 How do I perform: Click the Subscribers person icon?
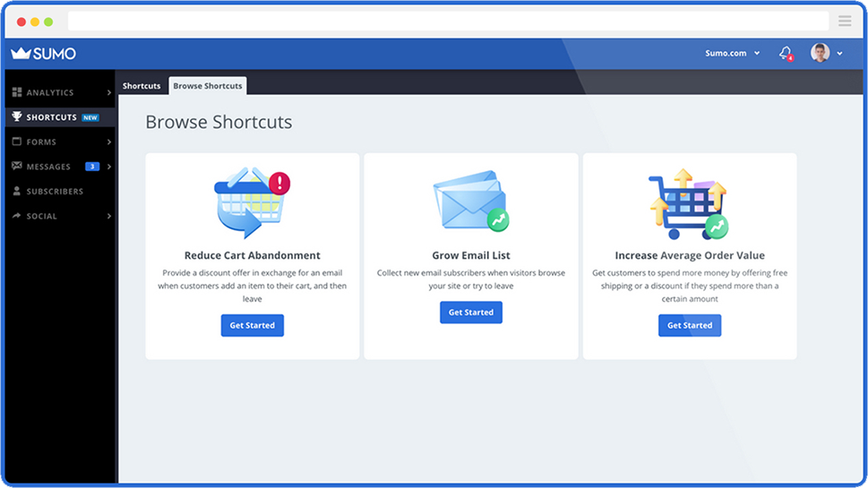click(17, 191)
